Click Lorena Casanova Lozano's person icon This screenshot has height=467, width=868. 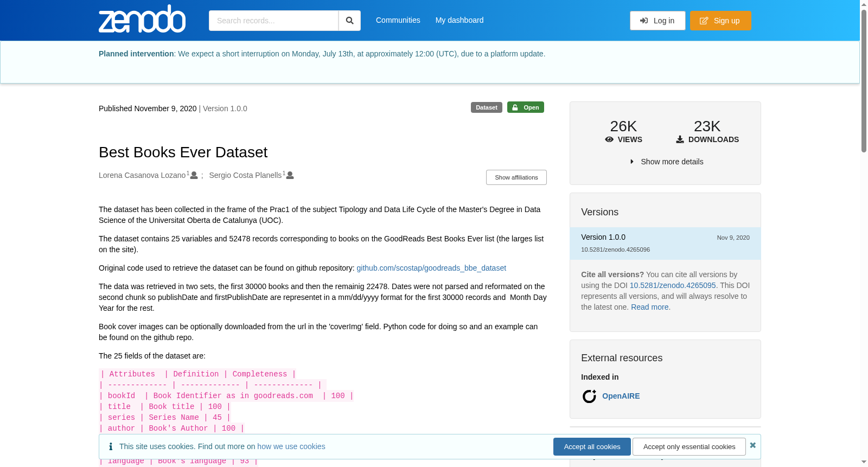pos(194,175)
